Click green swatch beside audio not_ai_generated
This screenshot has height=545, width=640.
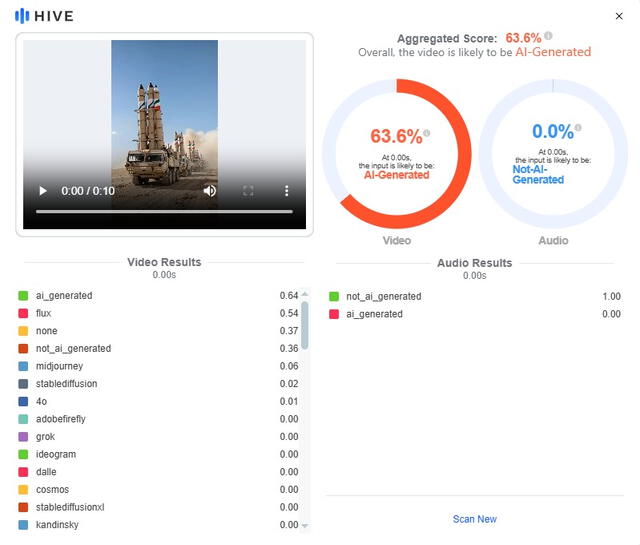pyautogui.click(x=334, y=296)
